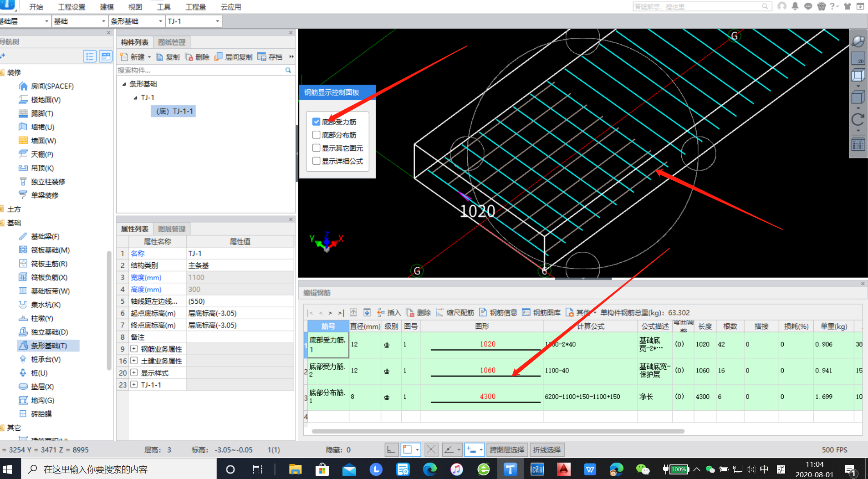Screen dimensions: 868x479
Task: Click 层间复制 button
Action: [233, 57]
